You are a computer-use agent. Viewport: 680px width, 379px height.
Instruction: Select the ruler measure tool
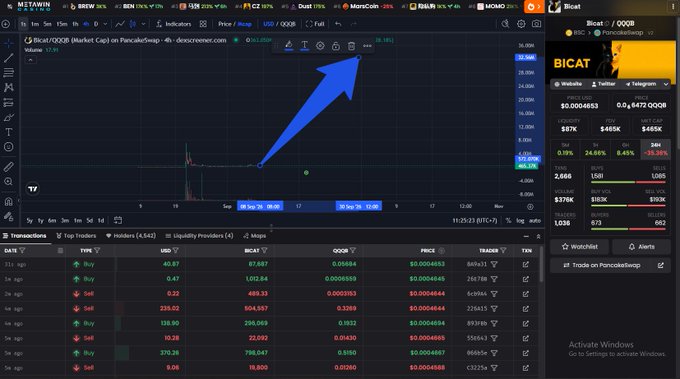(x=8, y=167)
